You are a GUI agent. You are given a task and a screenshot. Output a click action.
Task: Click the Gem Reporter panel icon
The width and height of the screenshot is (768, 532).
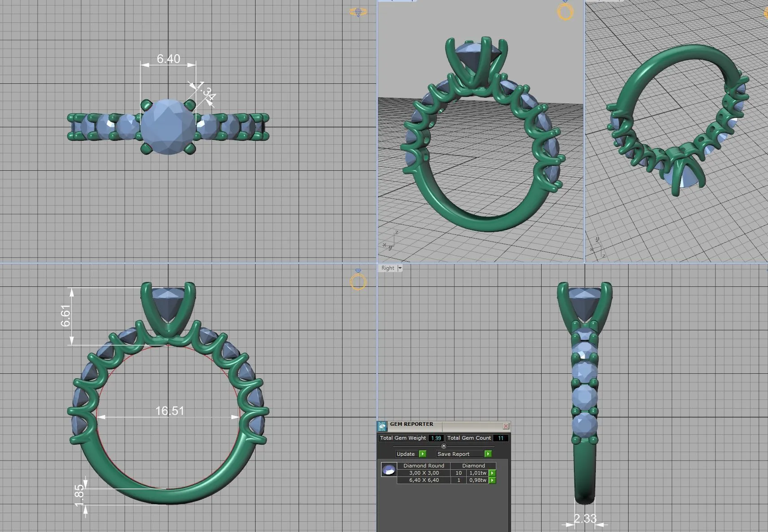pos(382,426)
